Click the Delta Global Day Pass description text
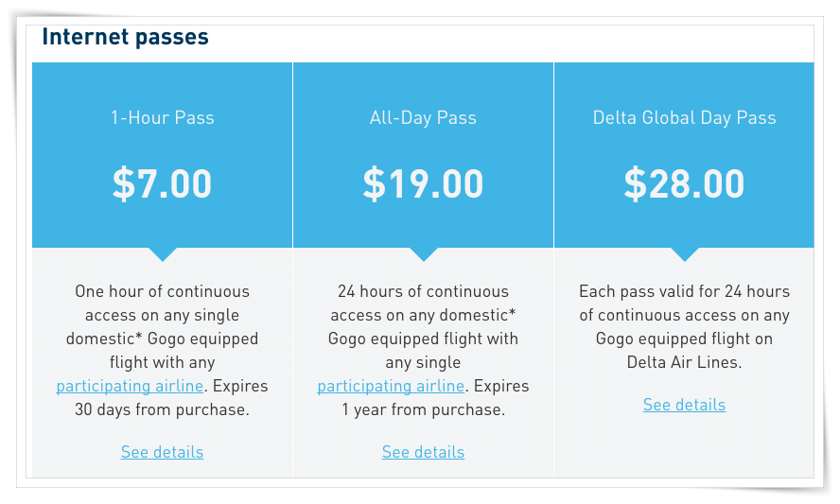The width and height of the screenshot is (840, 504). [x=684, y=327]
